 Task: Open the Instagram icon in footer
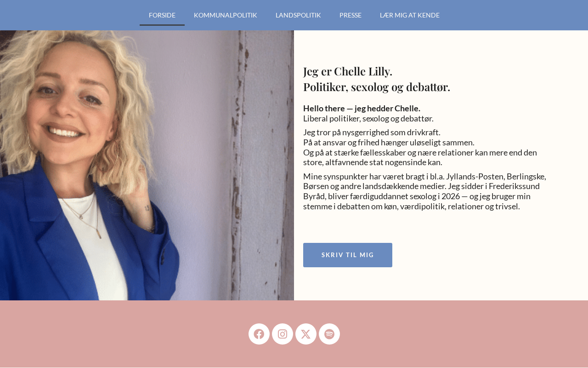point(283,334)
